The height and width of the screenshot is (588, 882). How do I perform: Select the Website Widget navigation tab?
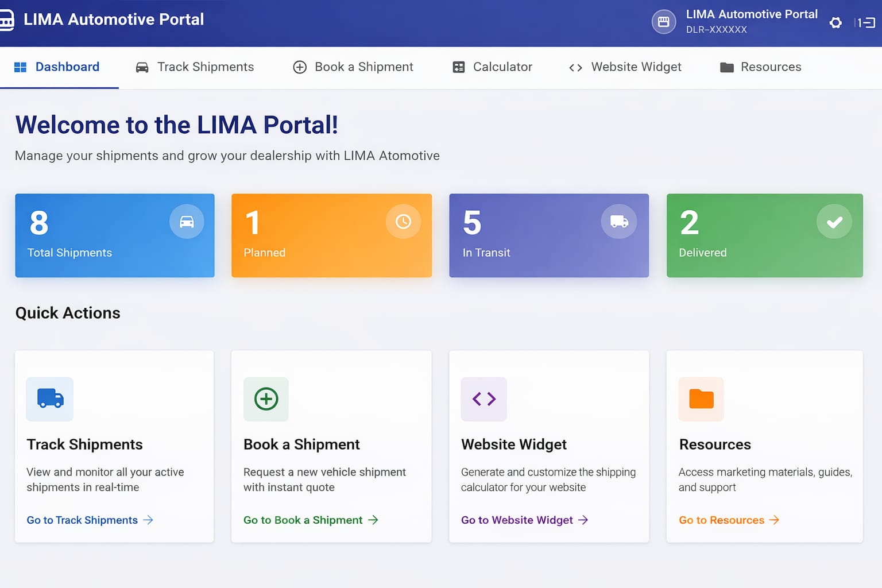(625, 67)
